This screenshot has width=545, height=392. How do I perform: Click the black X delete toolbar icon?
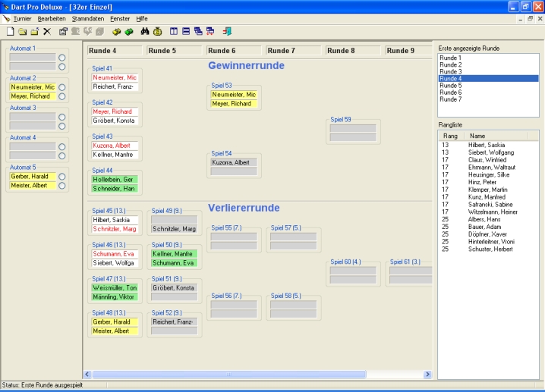click(47, 31)
